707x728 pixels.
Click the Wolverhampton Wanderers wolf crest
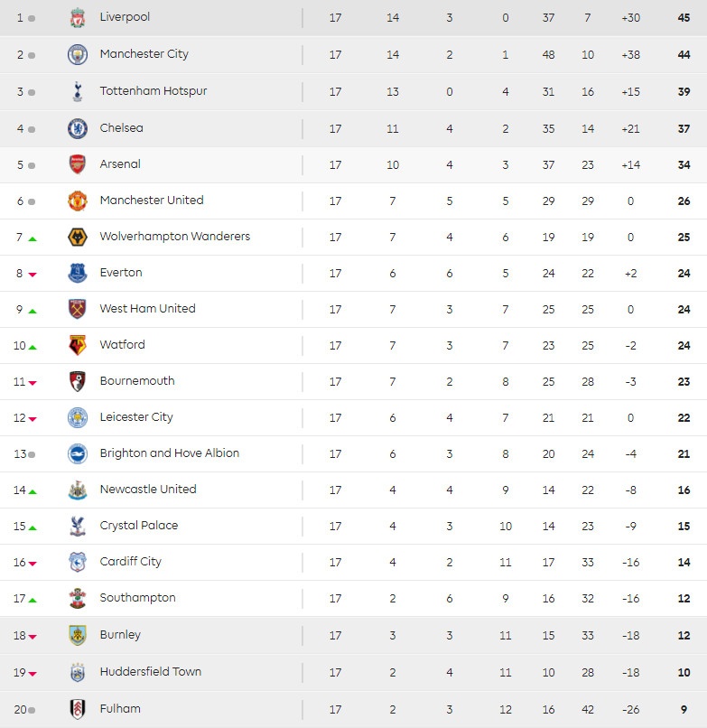(x=78, y=238)
